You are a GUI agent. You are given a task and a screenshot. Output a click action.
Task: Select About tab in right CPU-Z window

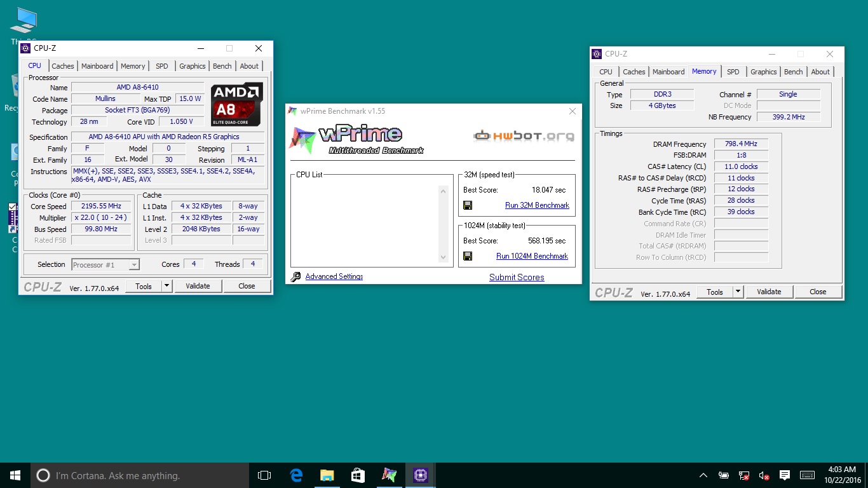[820, 72]
